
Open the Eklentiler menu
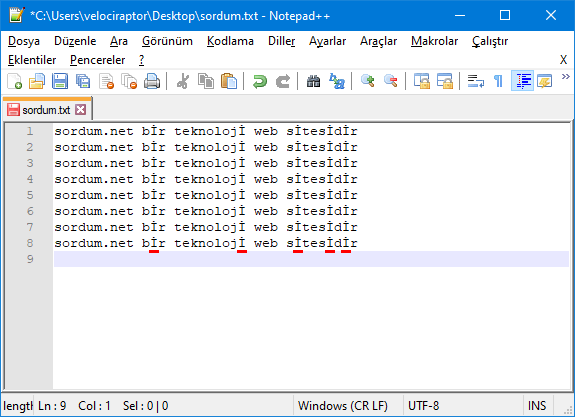pyautogui.click(x=32, y=60)
